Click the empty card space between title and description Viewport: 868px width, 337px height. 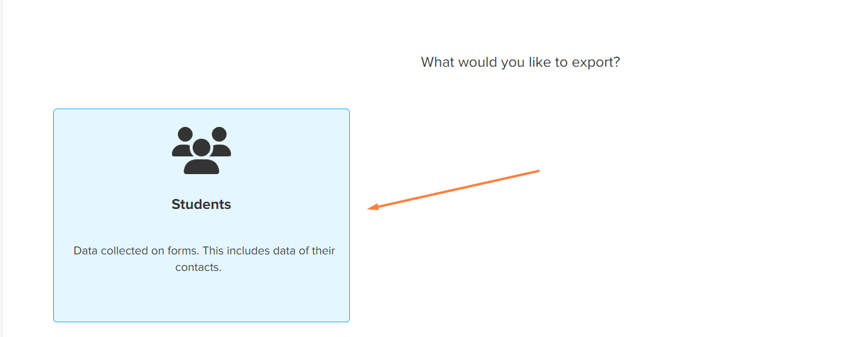(x=201, y=228)
